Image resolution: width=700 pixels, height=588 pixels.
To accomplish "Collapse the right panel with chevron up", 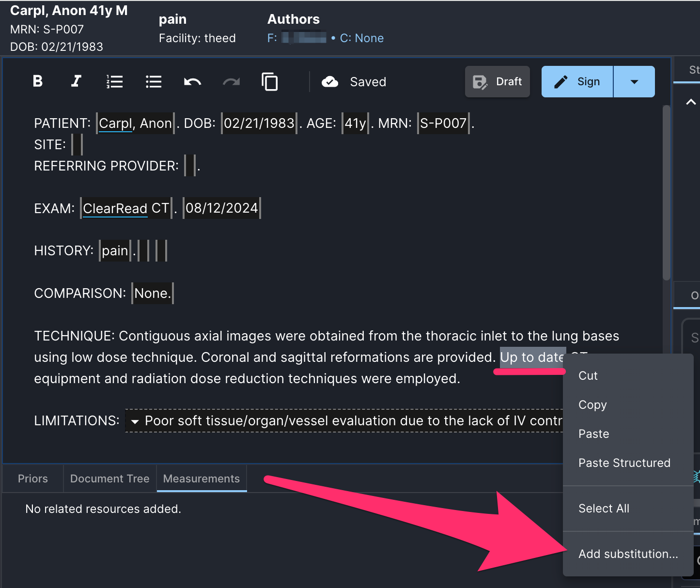I will click(691, 102).
